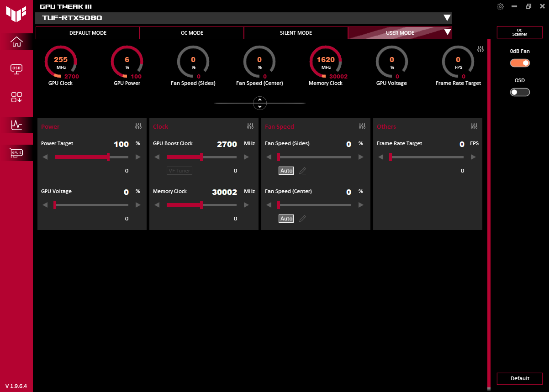Open the utilities download sidebar icon
This screenshot has width=549, height=392.
tap(16, 97)
